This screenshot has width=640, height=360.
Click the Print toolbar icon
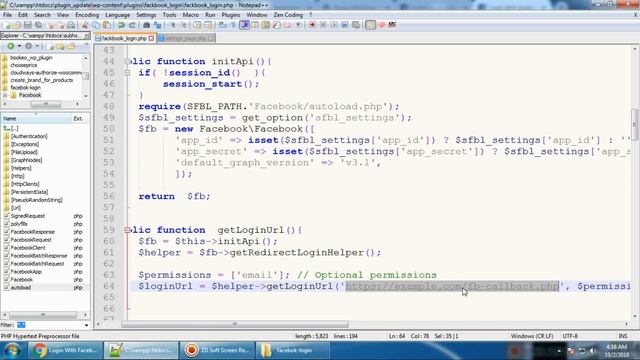point(71,25)
